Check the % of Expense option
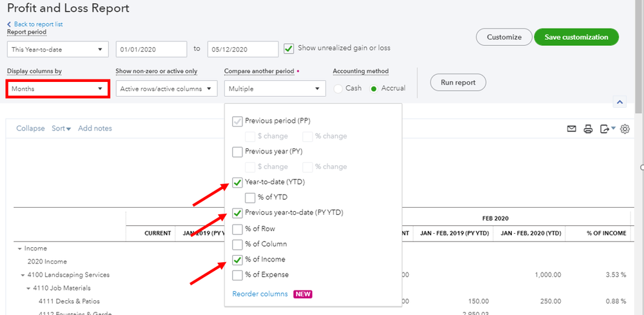644x315 pixels. (x=237, y=275)
